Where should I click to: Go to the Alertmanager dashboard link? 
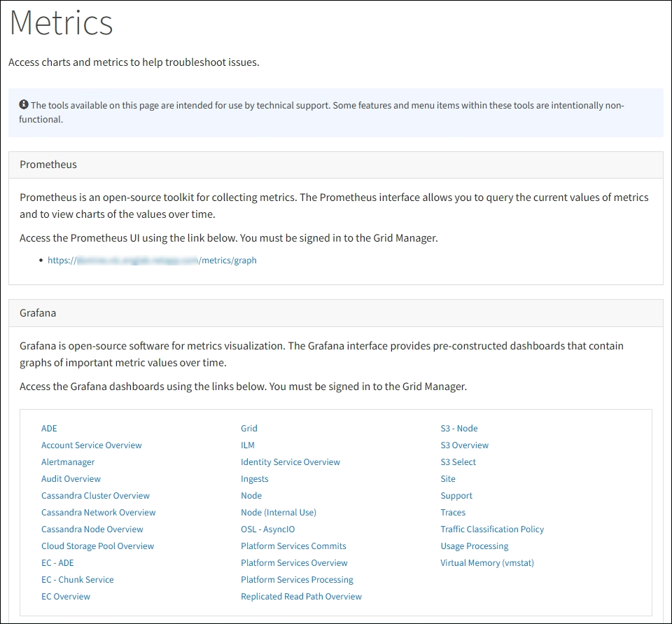point(68,462)
